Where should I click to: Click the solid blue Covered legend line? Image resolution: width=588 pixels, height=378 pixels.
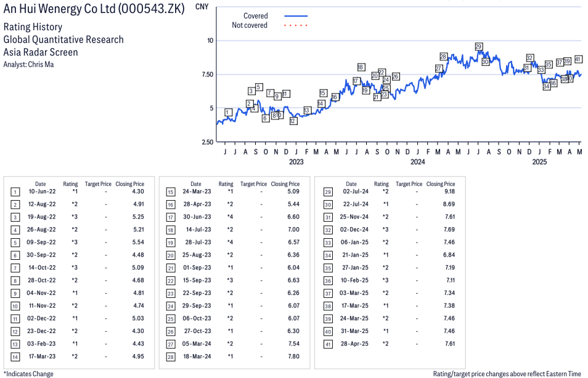click(x=296, y=16)
